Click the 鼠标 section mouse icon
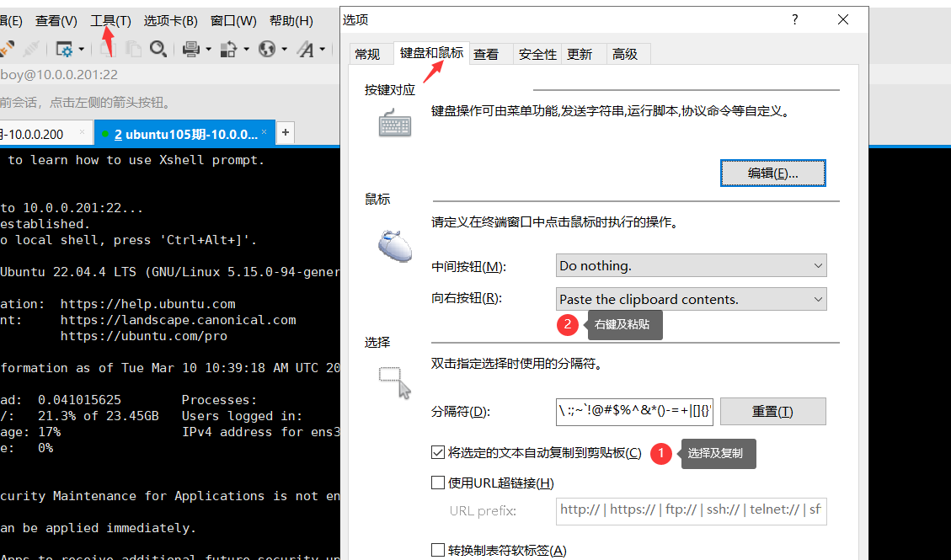The height and width of the screenshot is (560, 951). click(x=395, y=245)
